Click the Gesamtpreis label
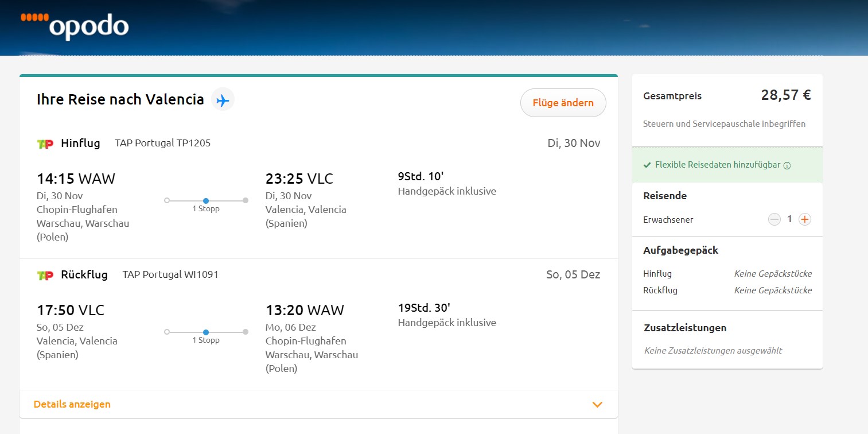 (672, 96)
